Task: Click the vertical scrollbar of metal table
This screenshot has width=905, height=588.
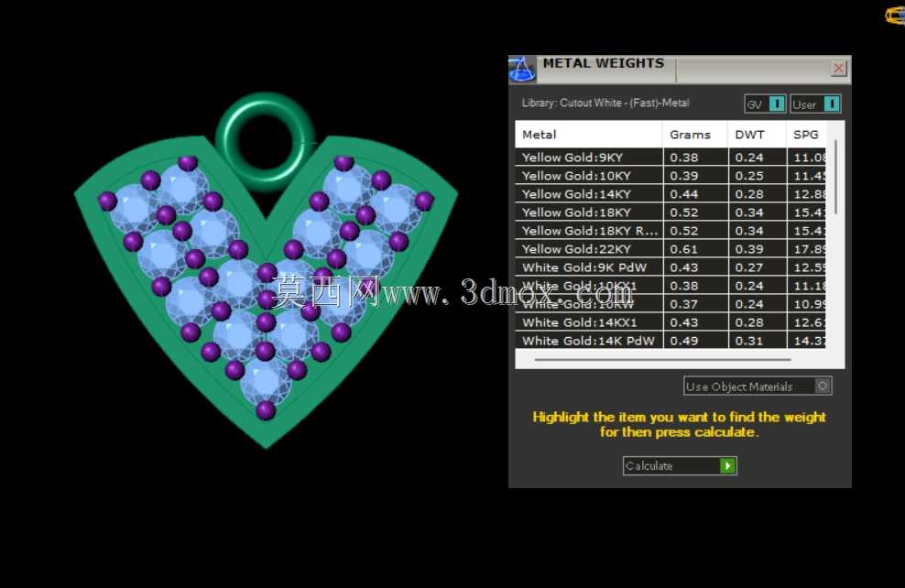Action: 835,177
